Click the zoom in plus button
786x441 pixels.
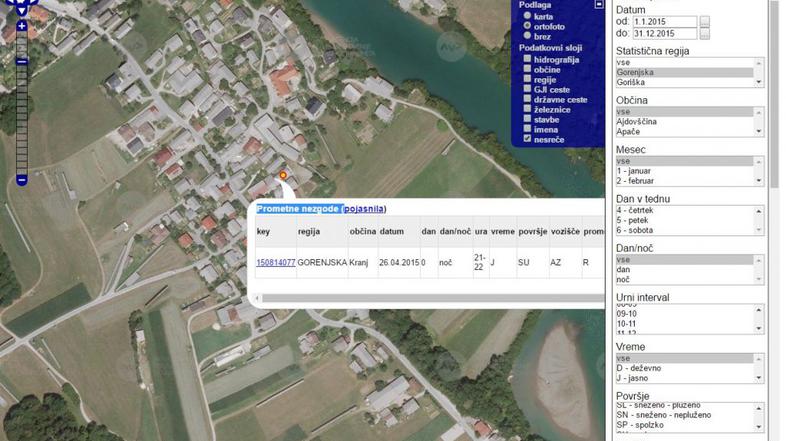pyautogui.click(x=22, y=26)
